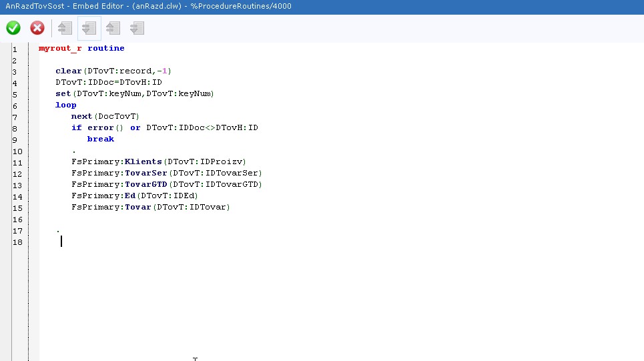Image resolution: width=644 pixels, height=361 pixels.
Task: Click the 'myrout_r' routine label text
Action: (x=60, y=48)
